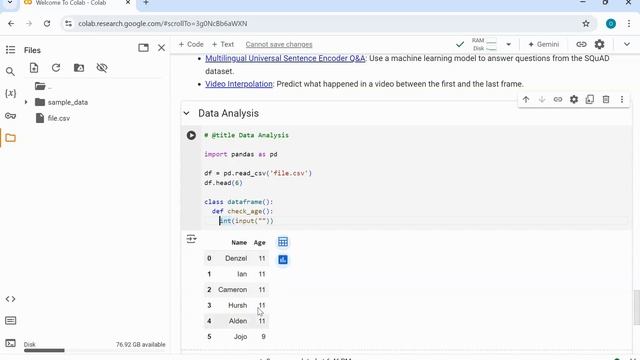Refresh the file browser
Screen dimensions: 640x360
(x=56, y=68)
